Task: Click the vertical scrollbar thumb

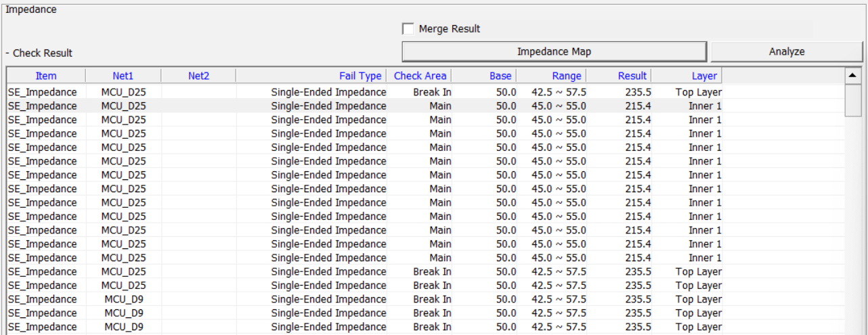Action: point(852,100)
